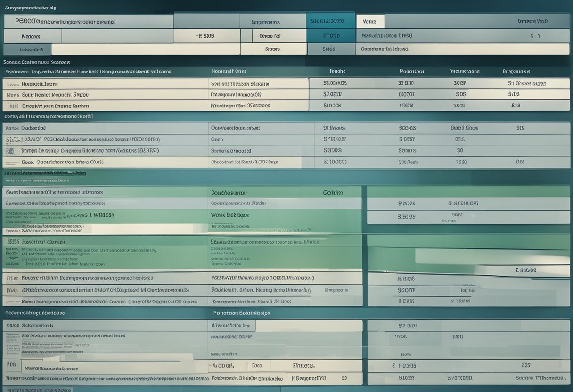
Task: Open the 'Roaos' cell in the third header row
Action: (273, 49)
